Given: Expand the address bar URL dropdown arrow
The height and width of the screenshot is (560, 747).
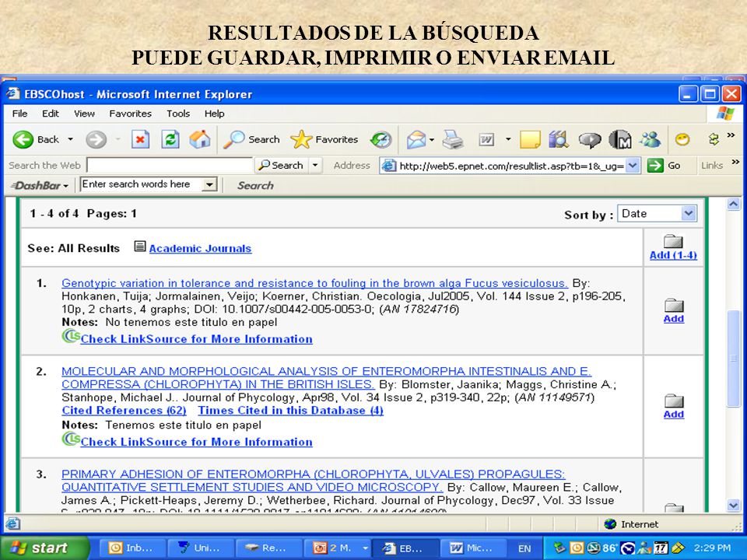Looking at the screenshot, I should tap(632, 166).
